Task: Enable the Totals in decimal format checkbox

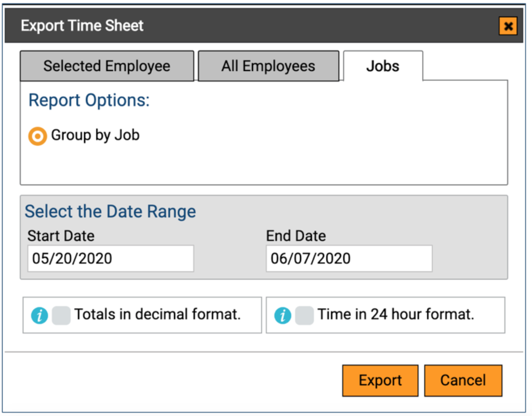Action: click(x=61, y=315)
